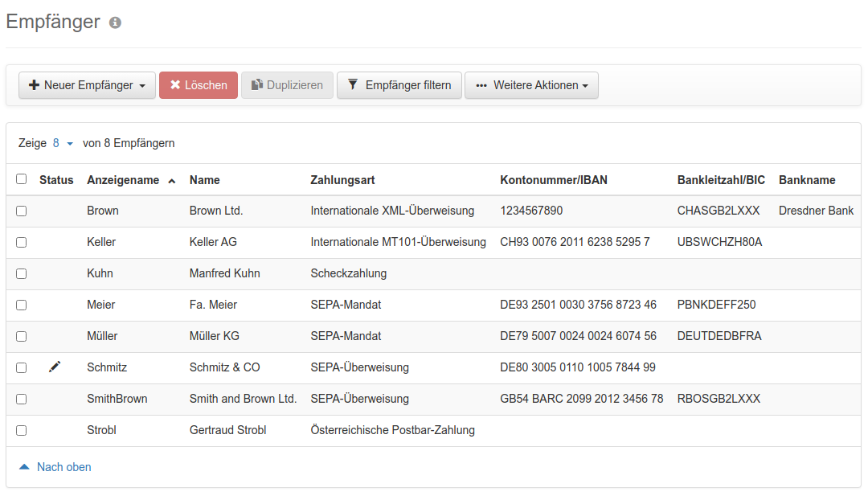Image resolution: width=868 pixels, height=496 pixels.
Task: Sort by Anzeigename column header
Action: pyautogui.click(x=123, y=180)
